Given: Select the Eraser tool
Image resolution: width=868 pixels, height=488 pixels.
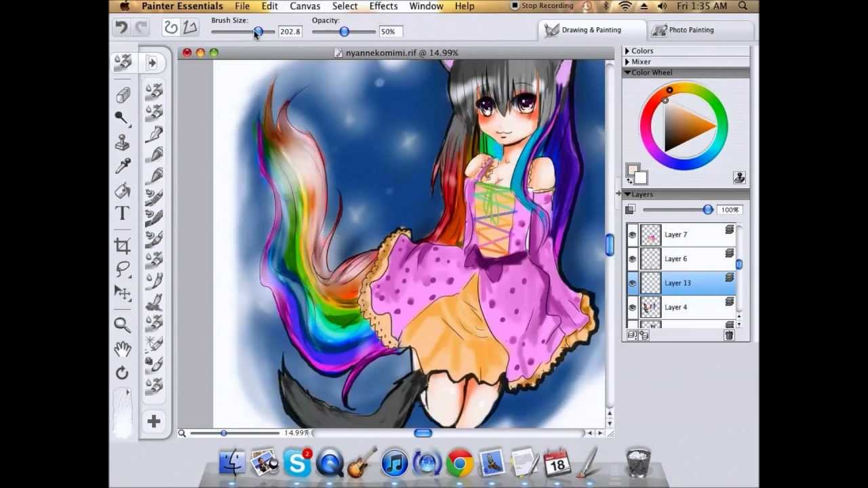Looking at the screenshot, I should (123, 94).
